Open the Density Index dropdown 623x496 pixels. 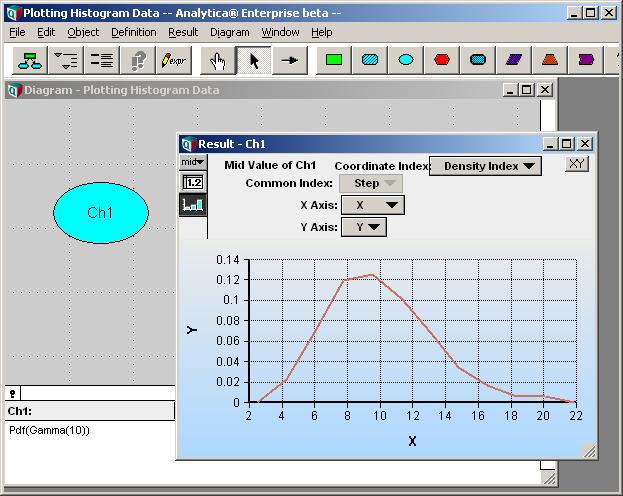coord(485,166)
